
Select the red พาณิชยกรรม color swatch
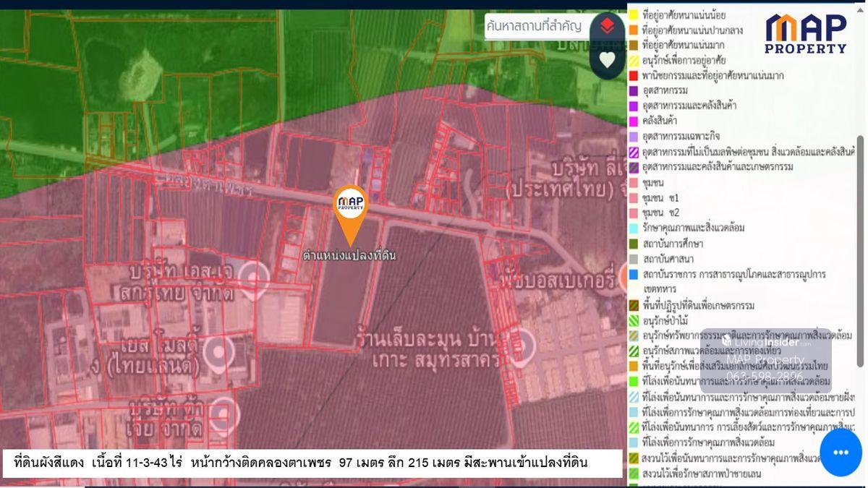click(x=634, y=75)
